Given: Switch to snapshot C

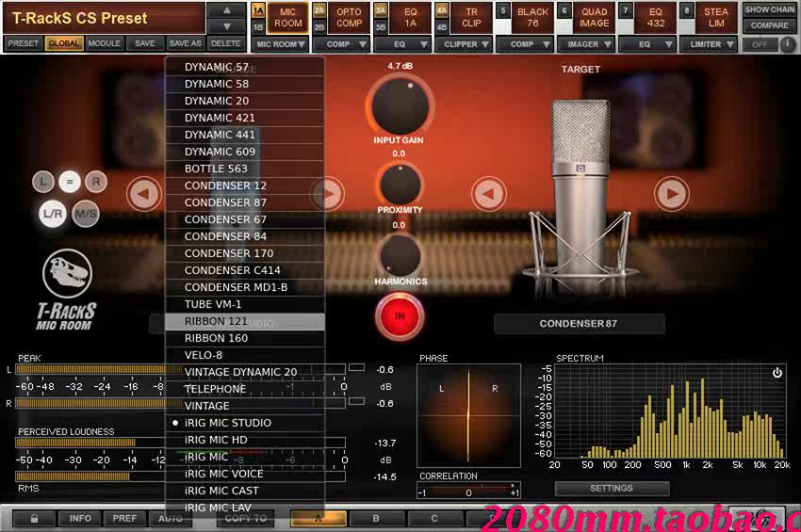Looking at the screenshot, I should [x=434, y=519].
